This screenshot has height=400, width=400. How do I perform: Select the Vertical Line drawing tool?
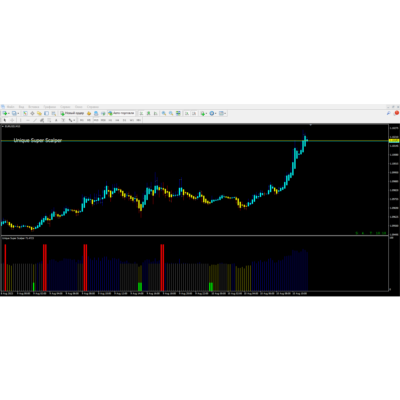click(20, 120)
